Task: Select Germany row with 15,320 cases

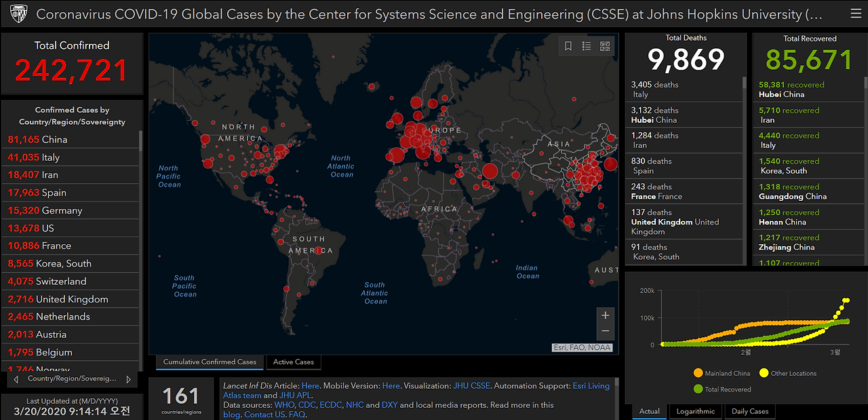Action: (71, 210)
